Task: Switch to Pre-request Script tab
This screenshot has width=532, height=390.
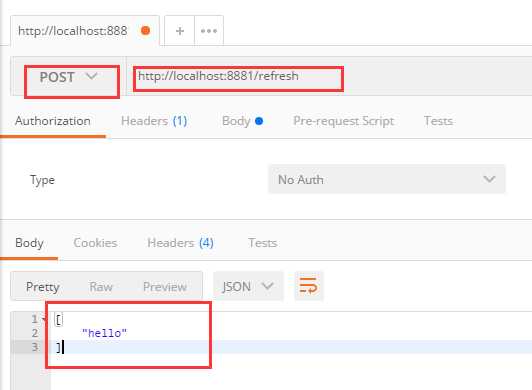Action: pyautogui.click(x=343, y=121)
